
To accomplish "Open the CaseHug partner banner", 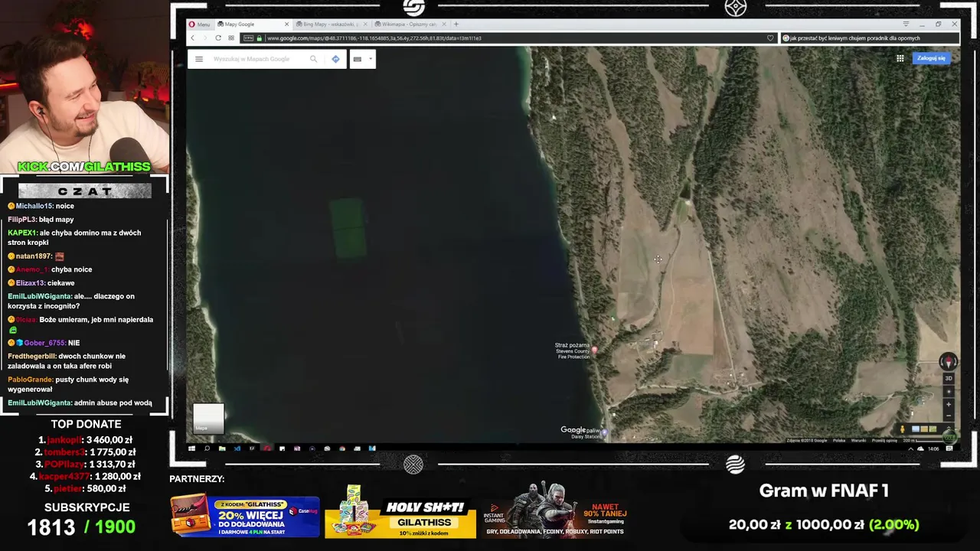I will [x=244, y=517].
